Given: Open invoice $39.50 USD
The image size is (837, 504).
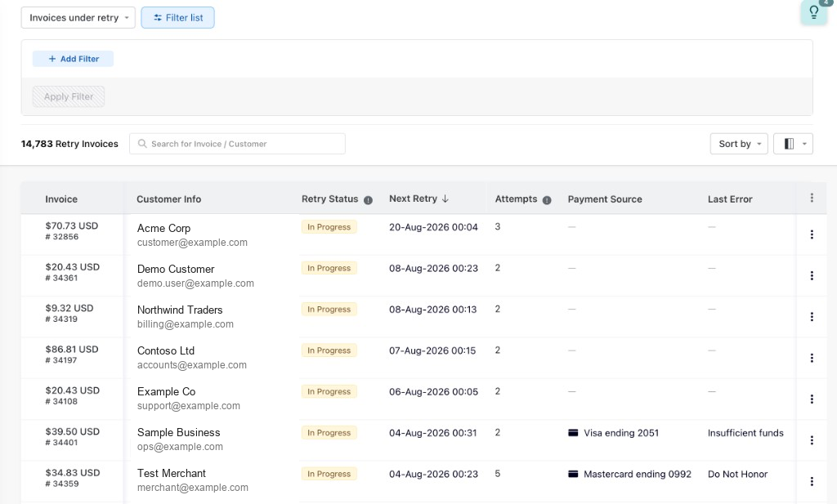Looking at the screenshot, I should point(72,431).
